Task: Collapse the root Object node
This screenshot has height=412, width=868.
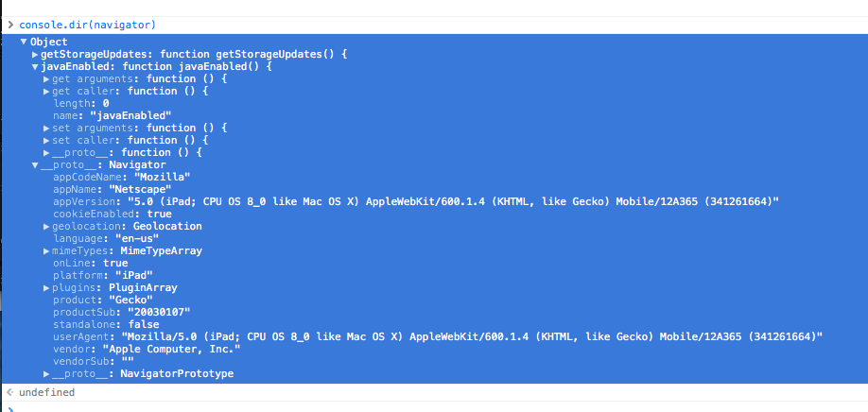Action: pos(25,43)
